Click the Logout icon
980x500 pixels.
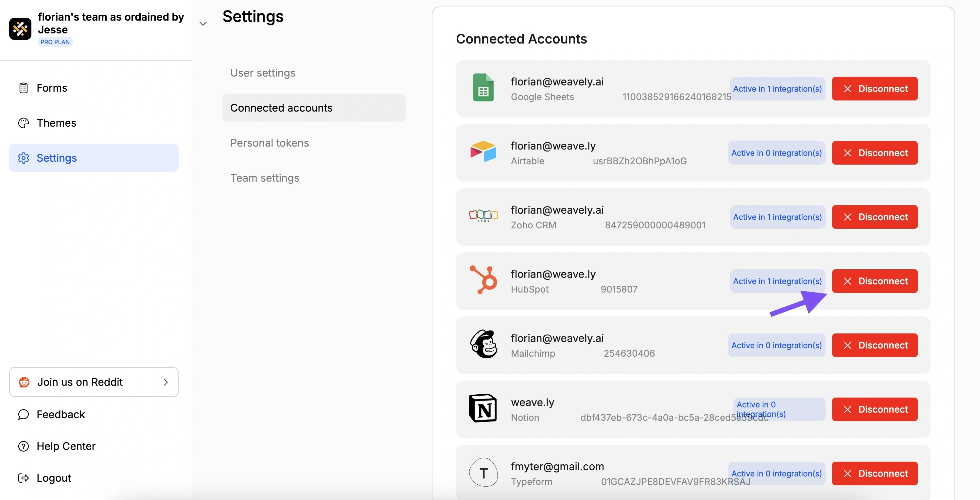pyautogui.click(x=23, y=478)
